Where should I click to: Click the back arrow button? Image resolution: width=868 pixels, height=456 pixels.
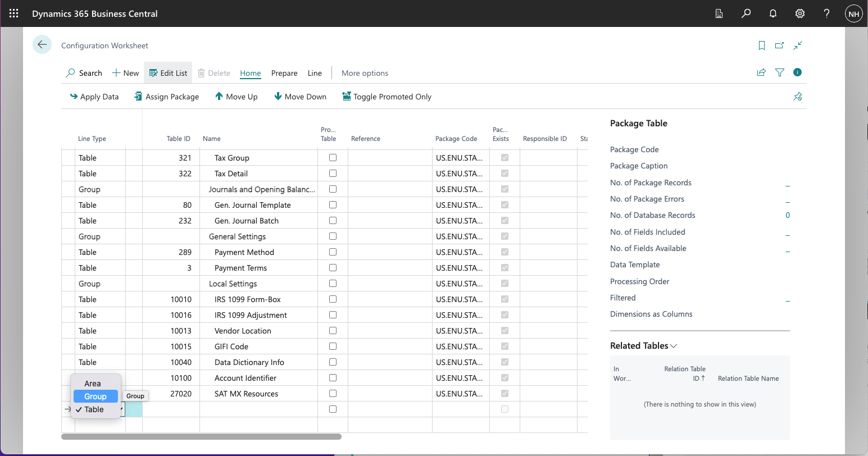(42, 45)
